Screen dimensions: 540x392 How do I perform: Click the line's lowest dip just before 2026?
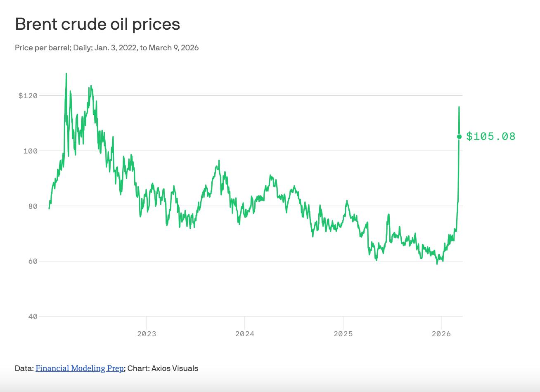(x=437, y=264)
